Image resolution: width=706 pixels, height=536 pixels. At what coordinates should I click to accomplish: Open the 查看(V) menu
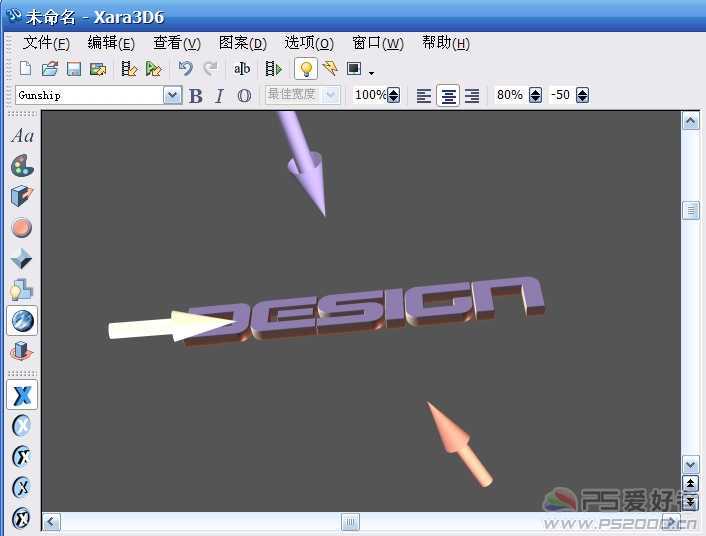[177, 43]
